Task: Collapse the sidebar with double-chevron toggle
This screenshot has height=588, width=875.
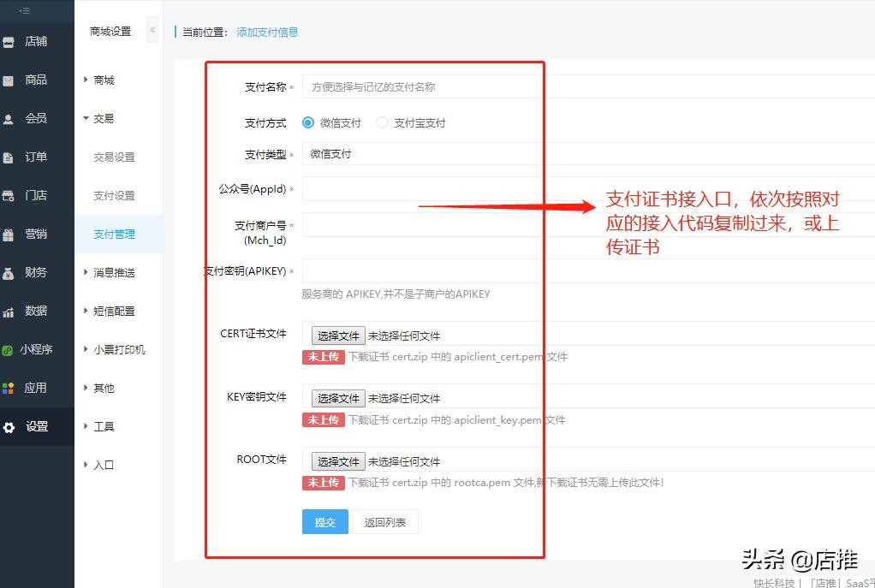Action: coord(152,30)
